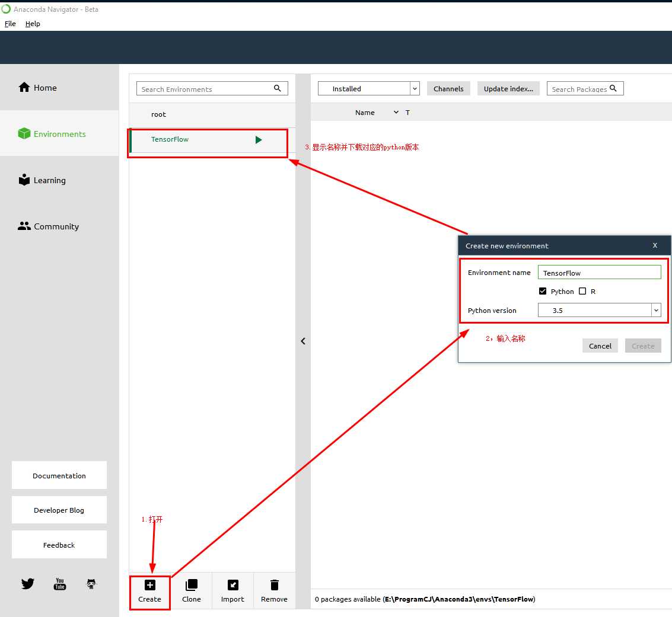Click the magnifier in Search Packages
The height and width of the screenshot is (617, 672).
(613, 88)
